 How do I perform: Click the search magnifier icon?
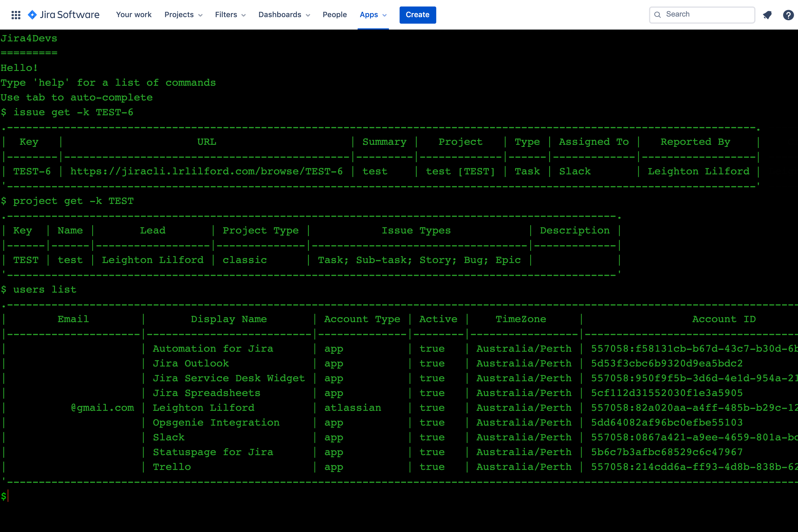[x=658, y=14]
